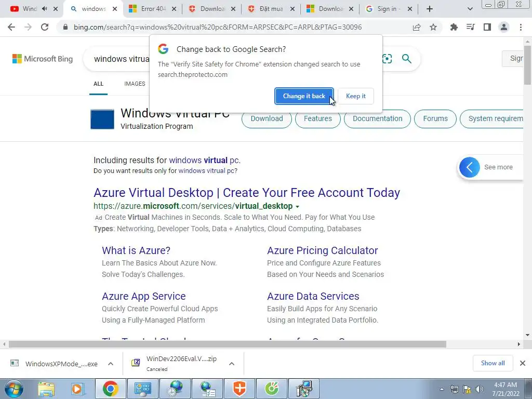Click the Forums pill button
Screen dimensions: 532x399
click(x=435, y=119)
